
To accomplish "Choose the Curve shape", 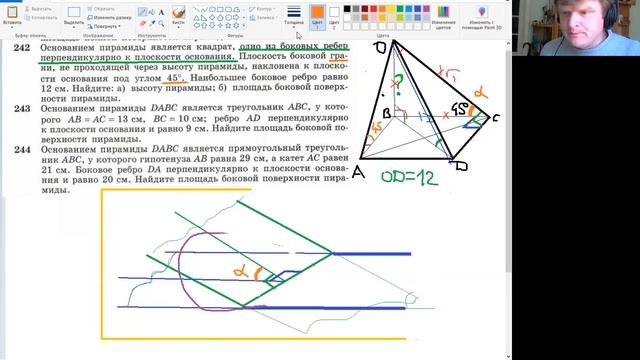I will (204, 9).
